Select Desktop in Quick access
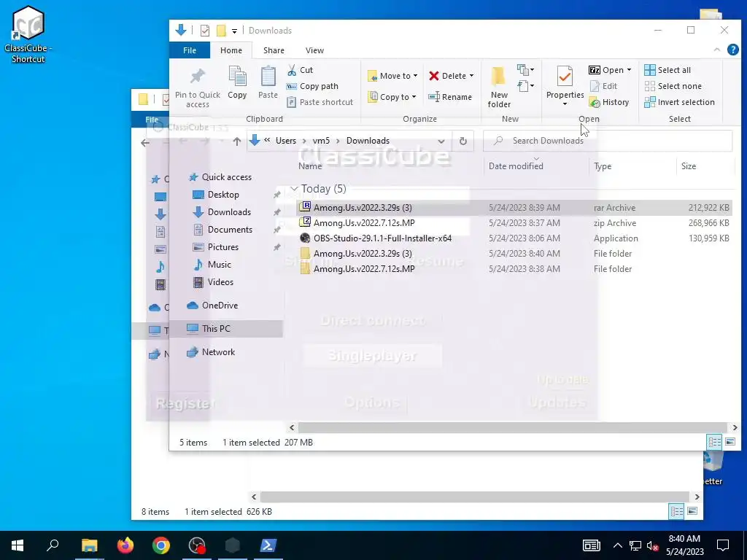Image resolution: width=747 pixels, height=560 pixels. 223,194
